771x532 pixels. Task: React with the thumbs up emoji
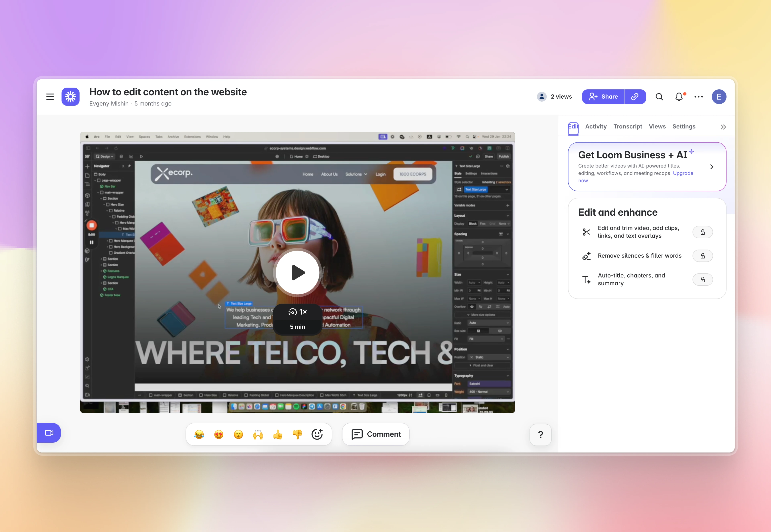tap(278, 435)
